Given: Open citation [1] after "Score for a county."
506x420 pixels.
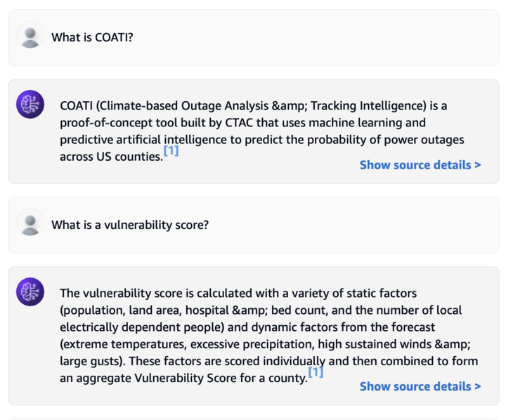Looking at the screenshot, I should coord(316,372).
